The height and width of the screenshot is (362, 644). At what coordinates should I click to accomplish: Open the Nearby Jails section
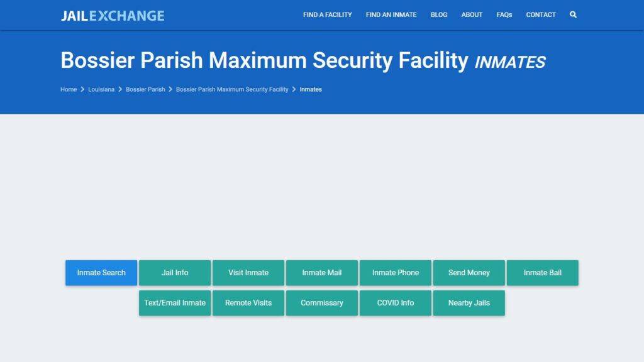click(469, 303)
